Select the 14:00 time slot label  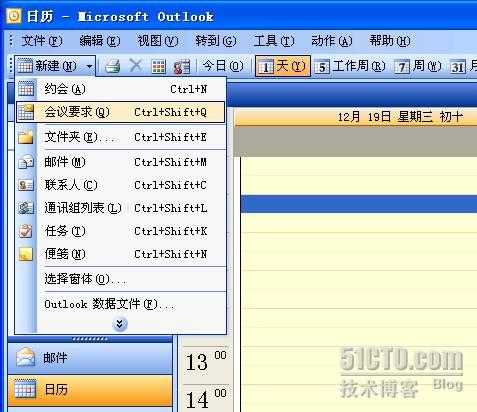click(206, 398)
